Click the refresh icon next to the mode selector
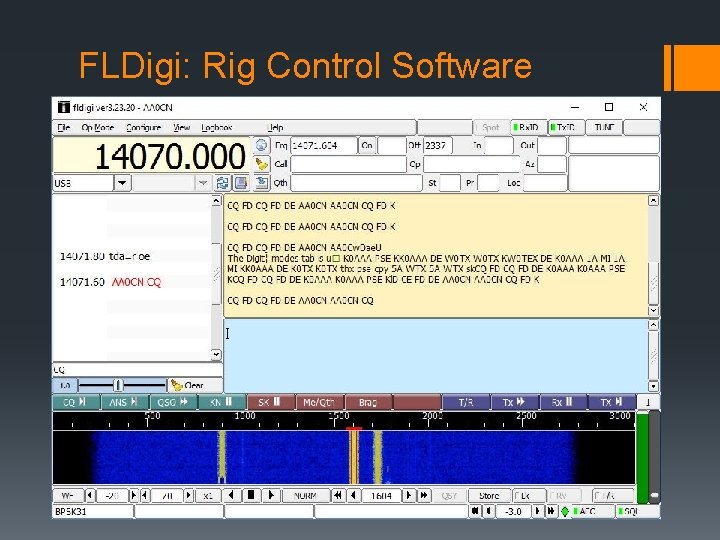This screenshot has width=720, height=540. (222, 183)
